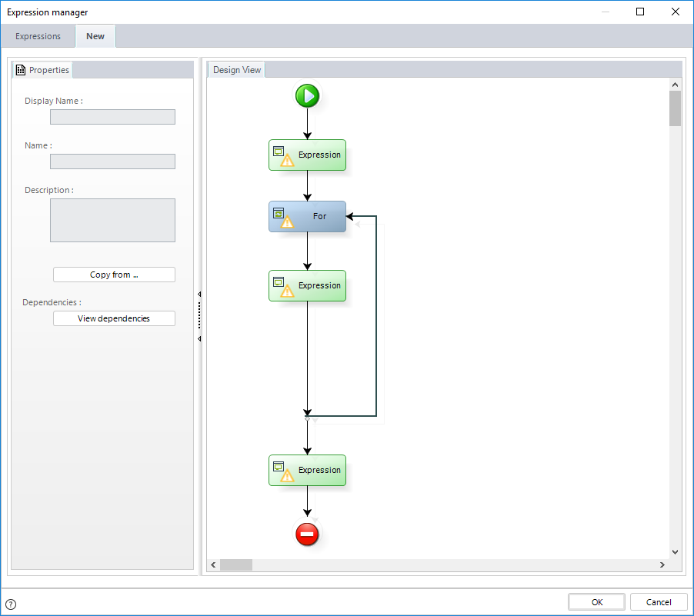Screen dimensions: 694x616
Task: Select the blue For loop node
Action: pyautogui.click(x=307, y=216)
